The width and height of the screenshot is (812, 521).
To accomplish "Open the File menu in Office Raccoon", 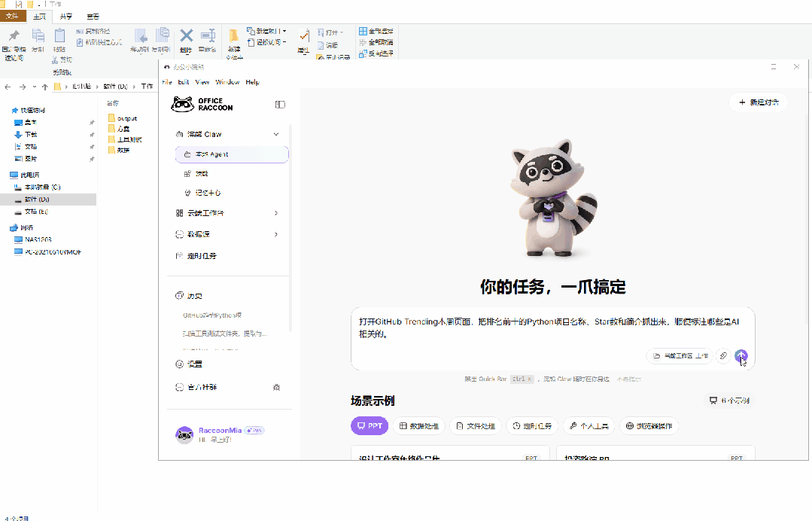I will click(167, 82).
